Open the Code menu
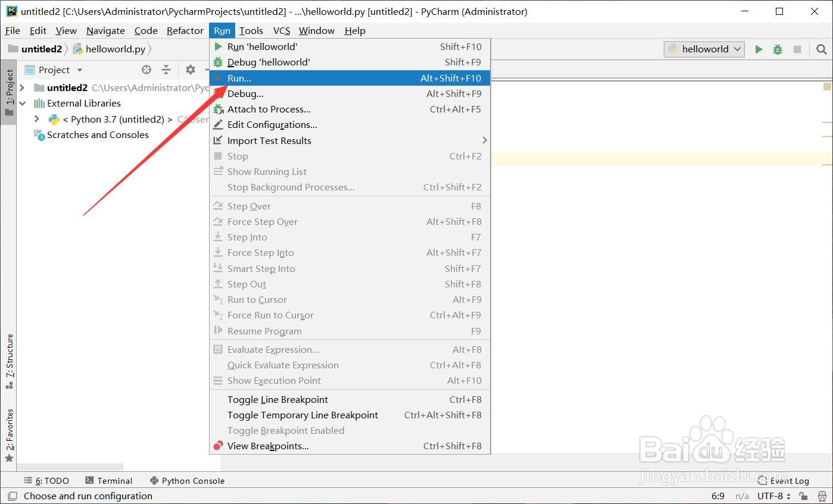Screen dimensions: 833x504 pyautogui.click(x=146, y=30)
